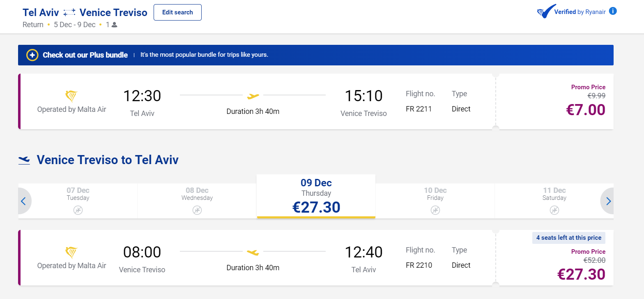The width and height of the screenshot is (644, 299).
Task: Select the 08 Dec Wednesday date tab
Action: click(197, 201)
